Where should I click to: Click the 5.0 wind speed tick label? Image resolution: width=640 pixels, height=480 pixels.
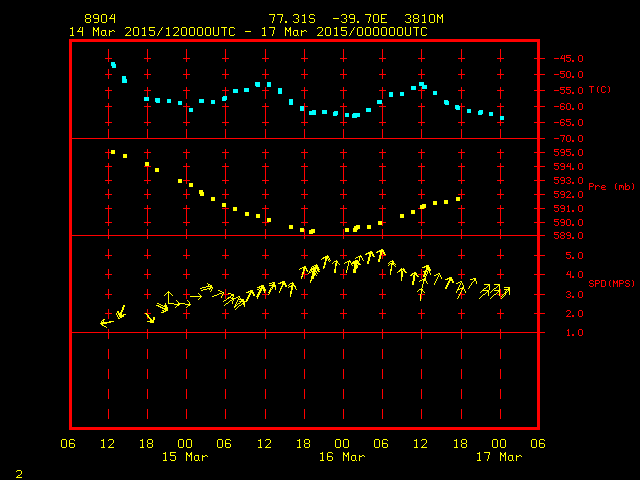(x=574, y=256)
